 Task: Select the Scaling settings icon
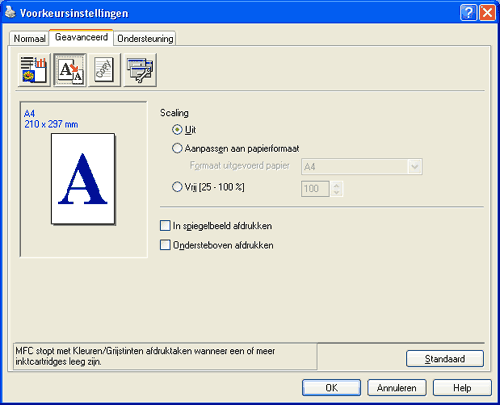coord(70,70)
